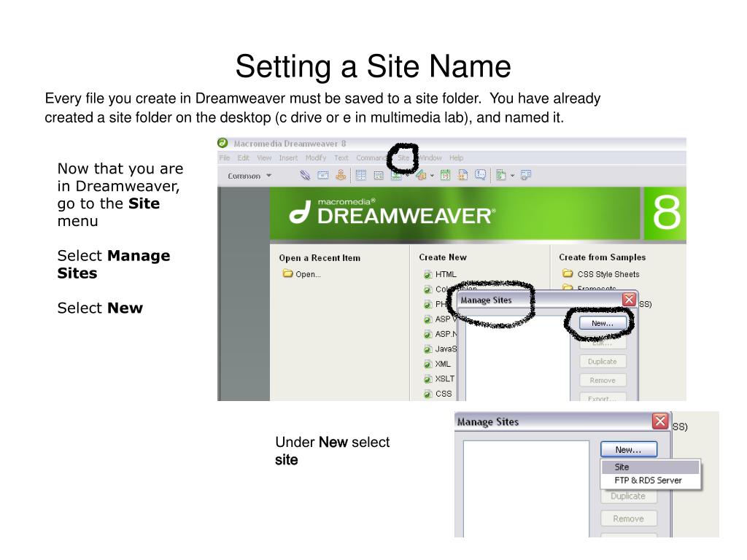Click the Templates icon
Viewport: 747px width, 560px height.
[x=500, y=175]
